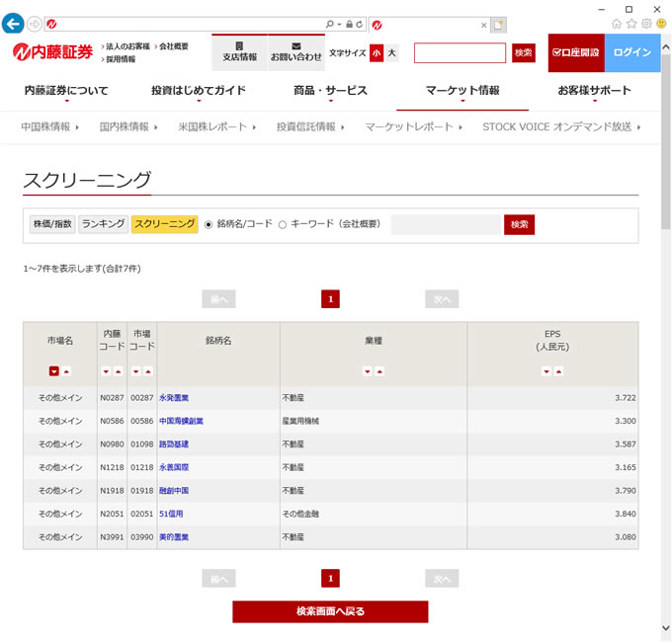Sort 業種 column descending
The image size is (672, 642).
pos(368,371)
